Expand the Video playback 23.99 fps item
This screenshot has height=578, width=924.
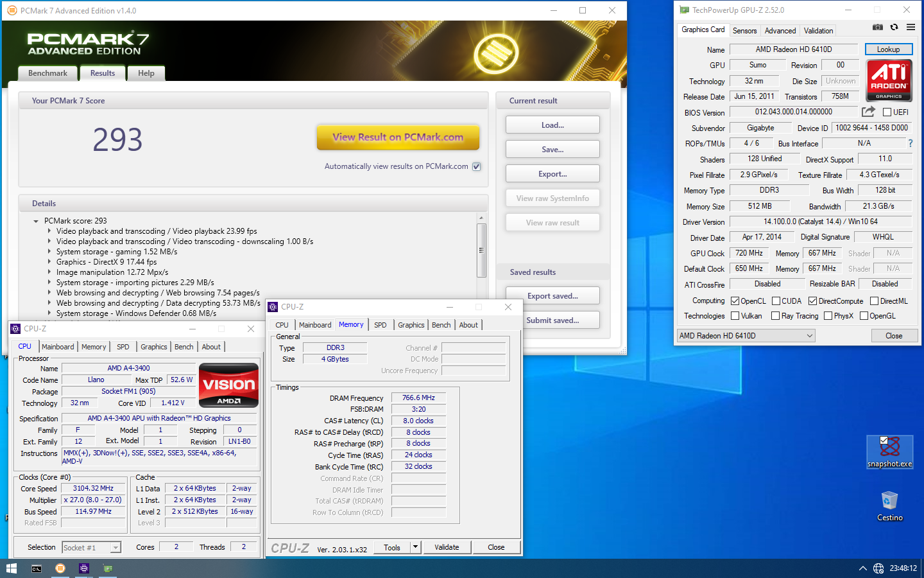49,231
